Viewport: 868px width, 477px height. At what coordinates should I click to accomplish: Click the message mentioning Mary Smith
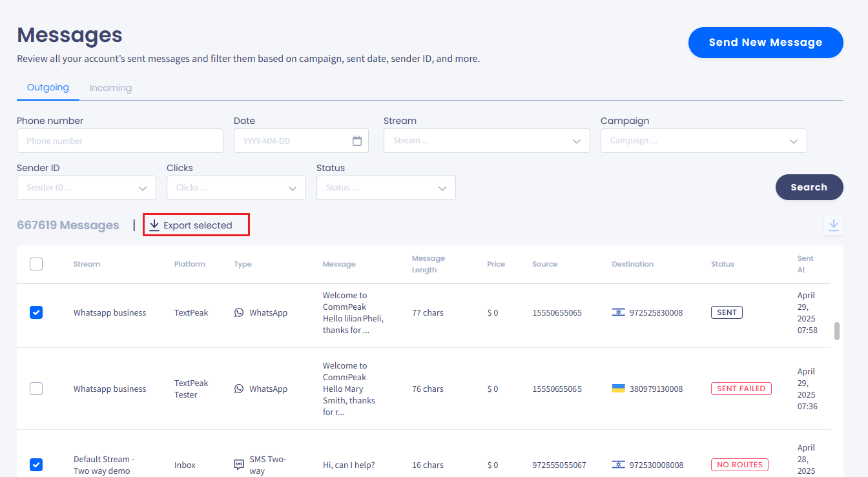pos(349,389)
